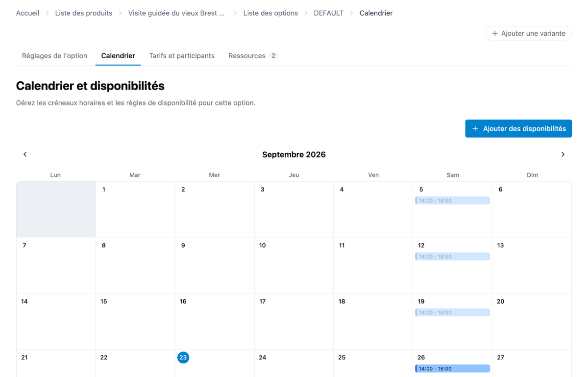The height and width of the screenshot is (377, 588).
Task: Click the Ajouter des disponibilités button
Action: pos(518,129)
